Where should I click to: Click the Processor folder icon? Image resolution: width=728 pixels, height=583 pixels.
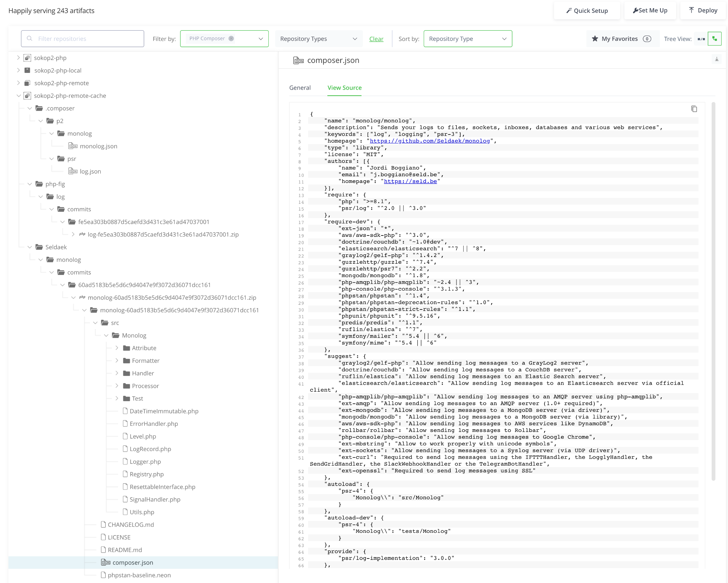[126, 386]
